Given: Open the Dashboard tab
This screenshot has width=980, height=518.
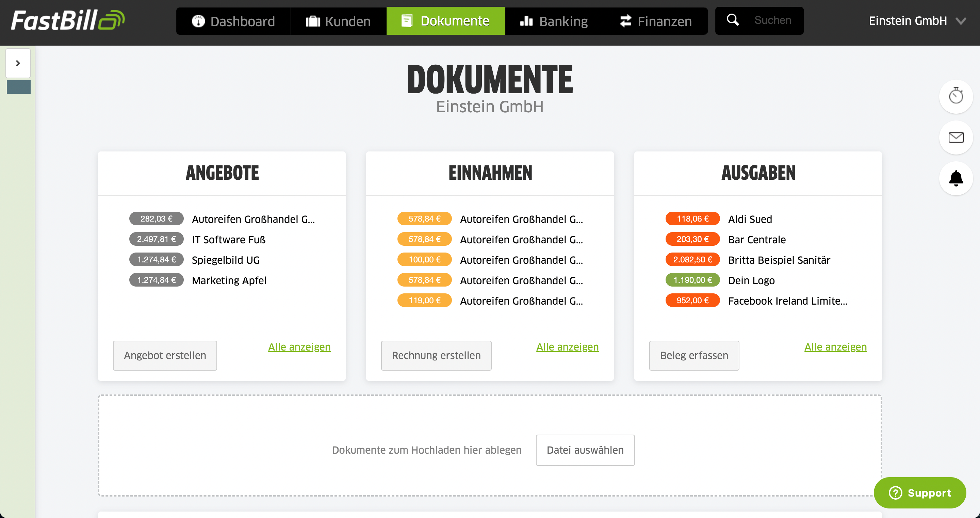Looking at the screenshot, I should pyautogui.click(x=233, y=21).
